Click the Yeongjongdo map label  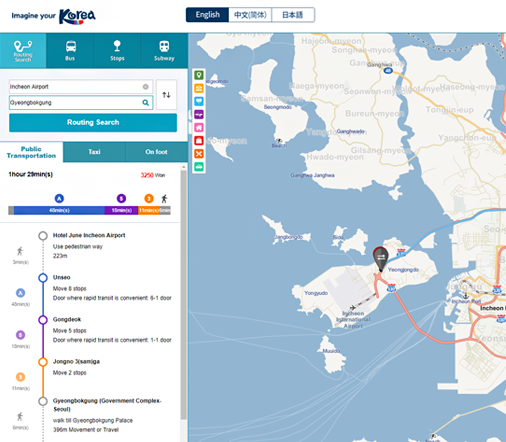[403, 270]
